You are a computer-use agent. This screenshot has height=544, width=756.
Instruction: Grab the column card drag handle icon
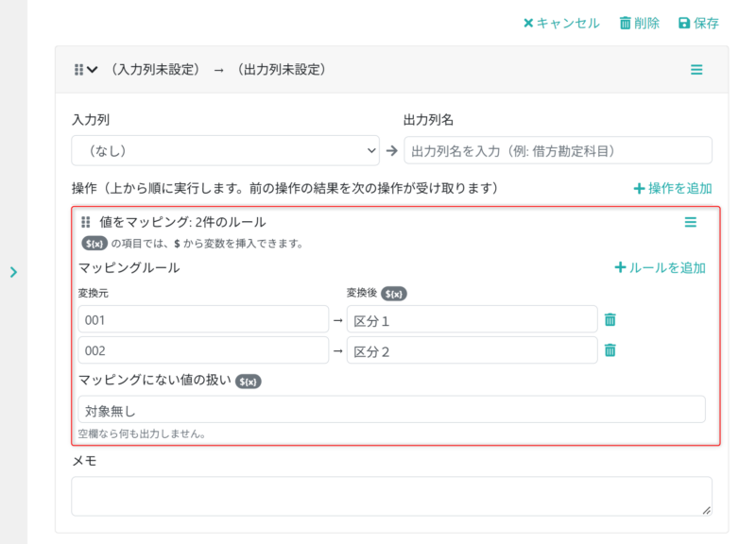tap(78, 70)
